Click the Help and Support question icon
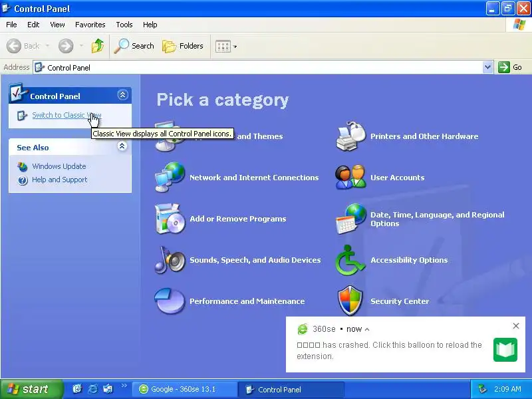Screen dimensions: 532x399 pyautogui.click(x=23, y=180)
